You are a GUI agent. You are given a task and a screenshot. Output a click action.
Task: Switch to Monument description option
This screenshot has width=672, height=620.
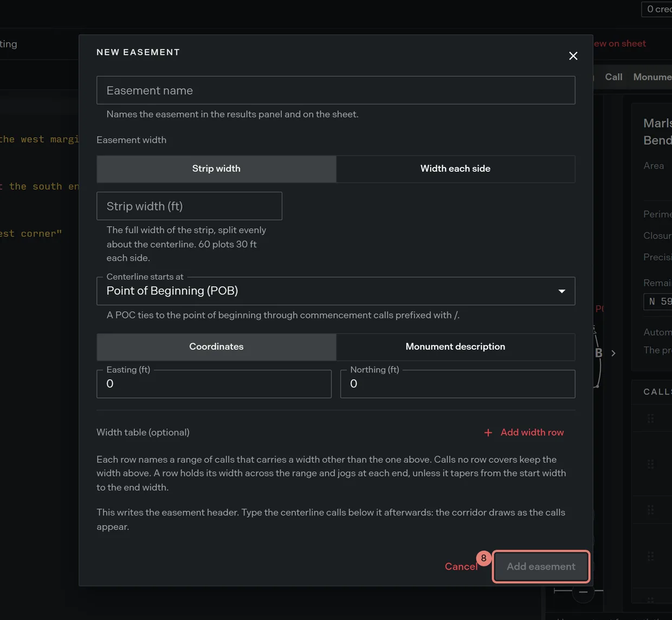point(455,347)
